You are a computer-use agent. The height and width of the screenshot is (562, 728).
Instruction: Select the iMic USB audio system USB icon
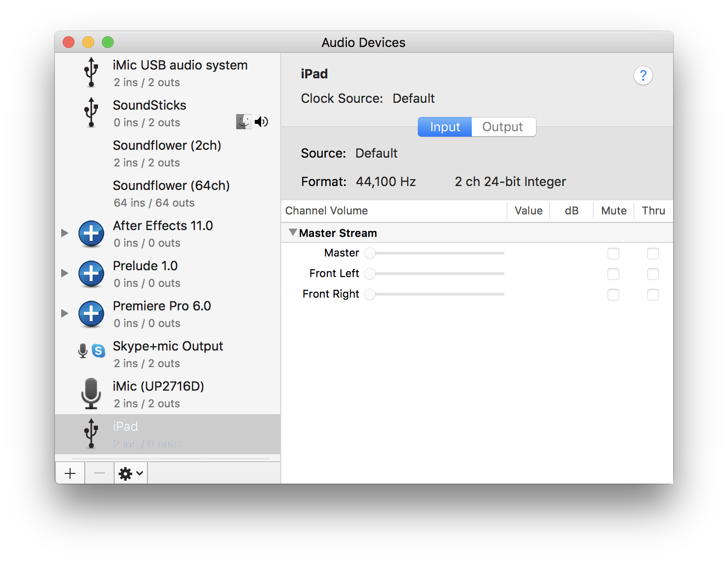(x=91, y=72)
